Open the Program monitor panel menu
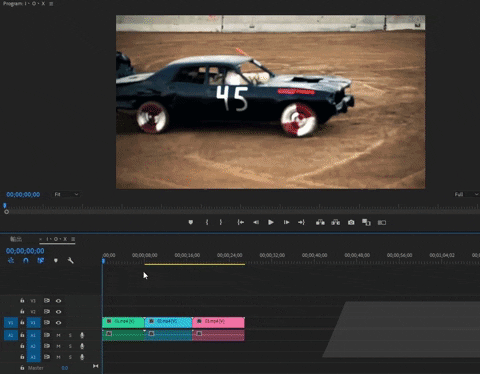 coord(51,4)
